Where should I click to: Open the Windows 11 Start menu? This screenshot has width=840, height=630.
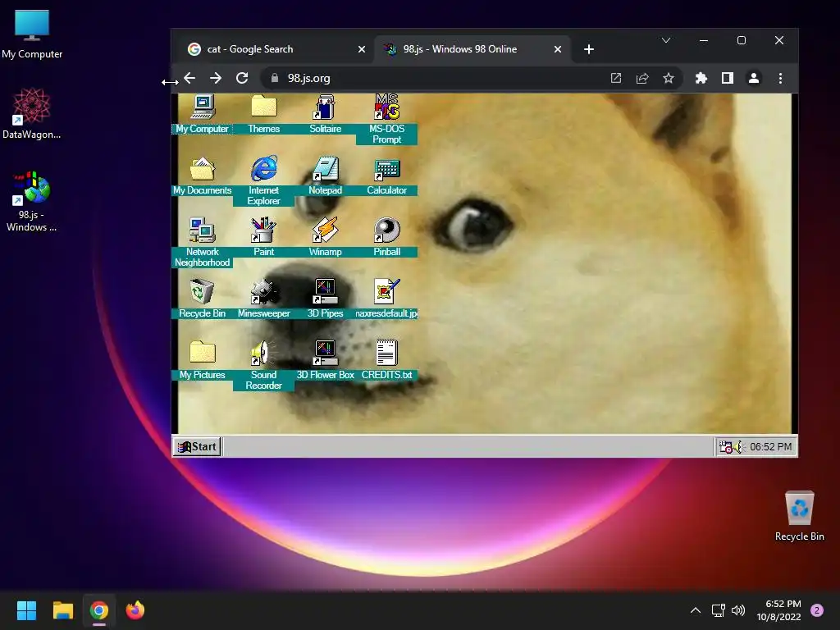coord(26,610)
